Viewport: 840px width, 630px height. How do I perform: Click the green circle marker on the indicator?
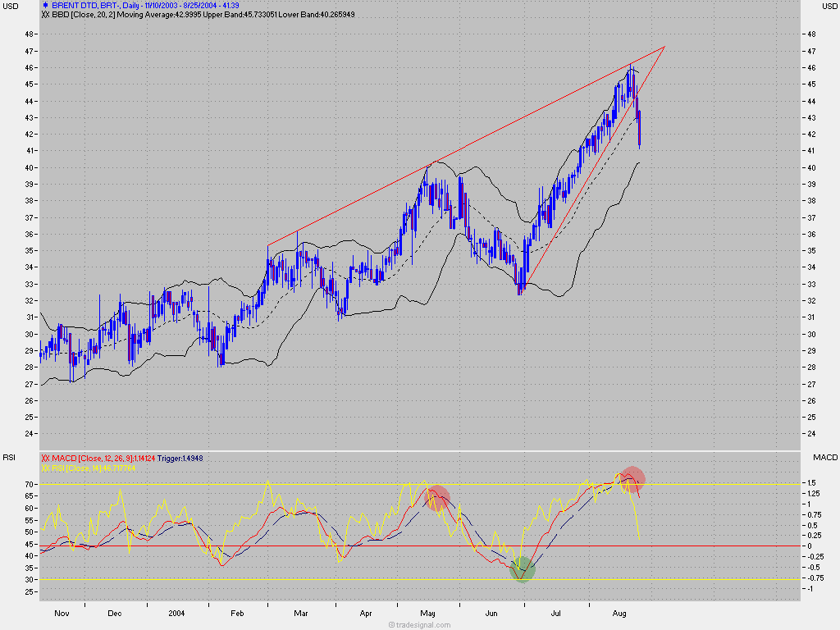click(x=522, y=568)
